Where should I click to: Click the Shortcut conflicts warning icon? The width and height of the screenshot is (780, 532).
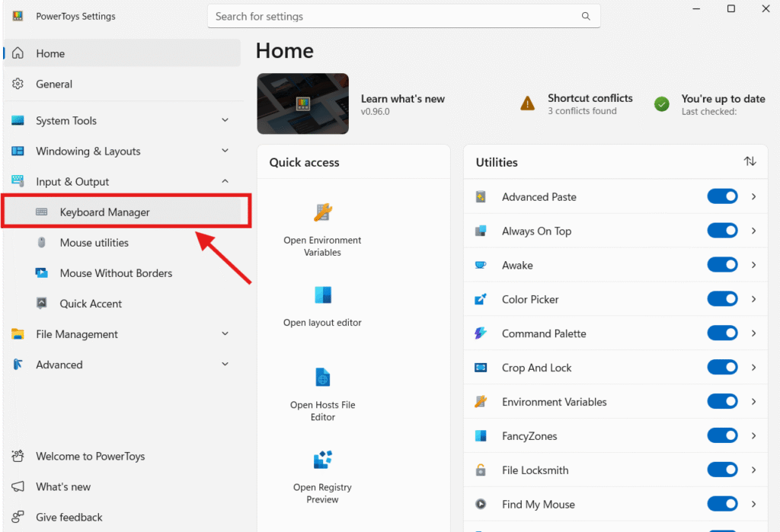[x=527, y=104]
